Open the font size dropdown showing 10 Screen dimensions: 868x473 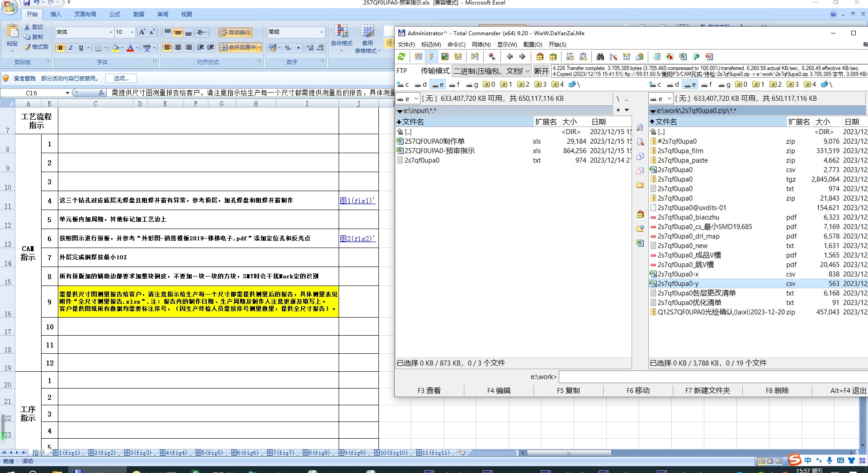click(x=132, y=32)
